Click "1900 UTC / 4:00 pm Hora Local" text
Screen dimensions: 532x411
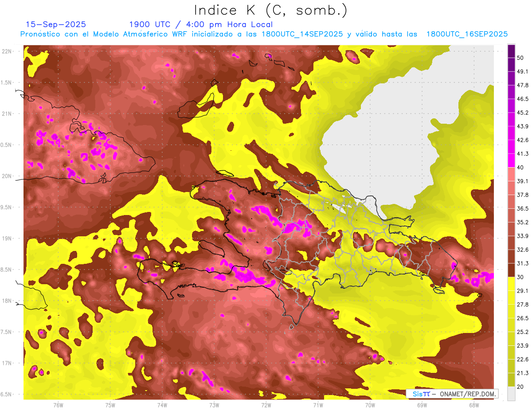[x=201, y=24]
